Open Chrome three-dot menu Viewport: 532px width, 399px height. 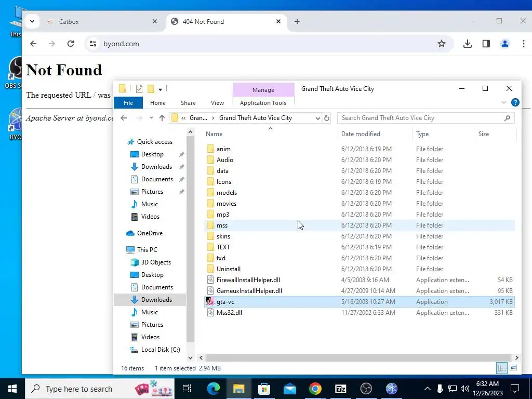[524, 44]
